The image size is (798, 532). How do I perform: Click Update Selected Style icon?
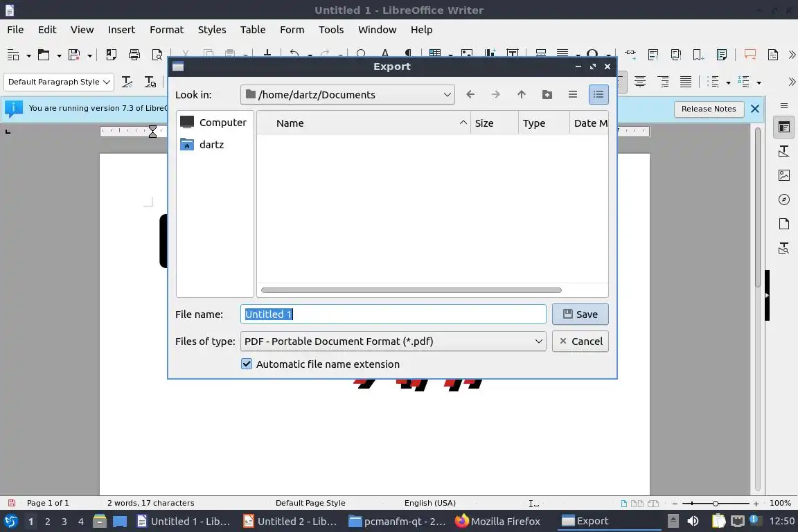[x=127, y=82]
